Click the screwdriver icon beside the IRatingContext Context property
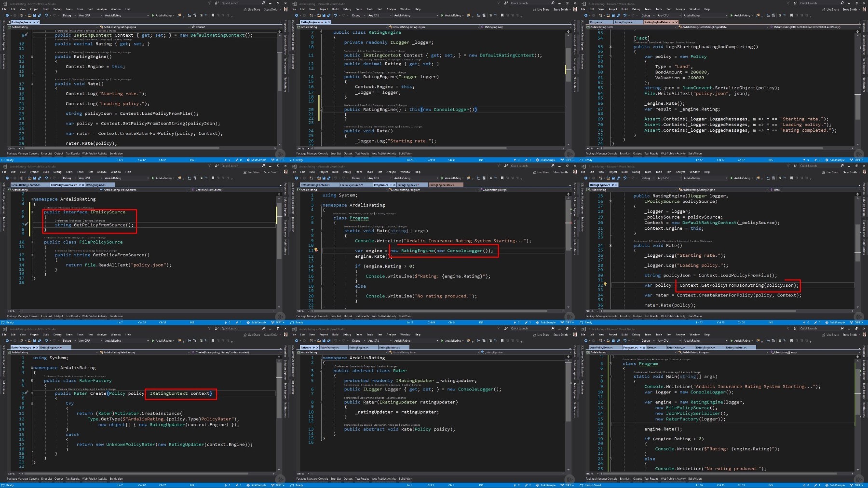The height and width of the screenshot is (488, 868). pyautogui.click(x=26, y=35)
